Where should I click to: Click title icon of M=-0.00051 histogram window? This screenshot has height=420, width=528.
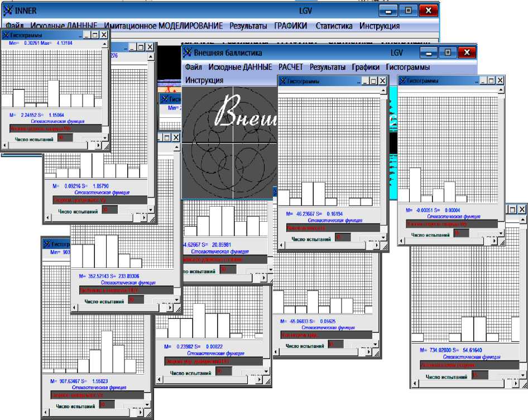[x=402, y=80]
